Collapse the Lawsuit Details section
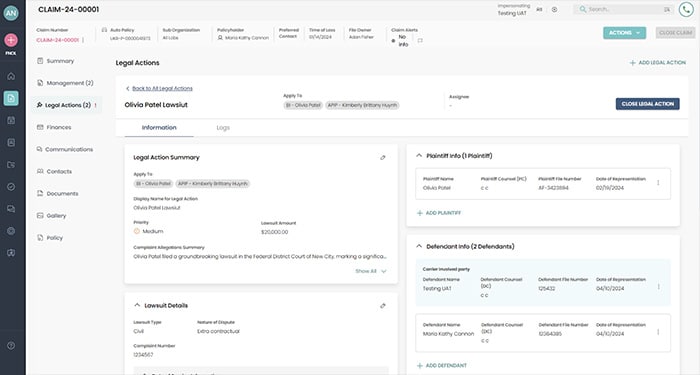The width and height of the screenshot is (700, 375). [x=137, y=305]
